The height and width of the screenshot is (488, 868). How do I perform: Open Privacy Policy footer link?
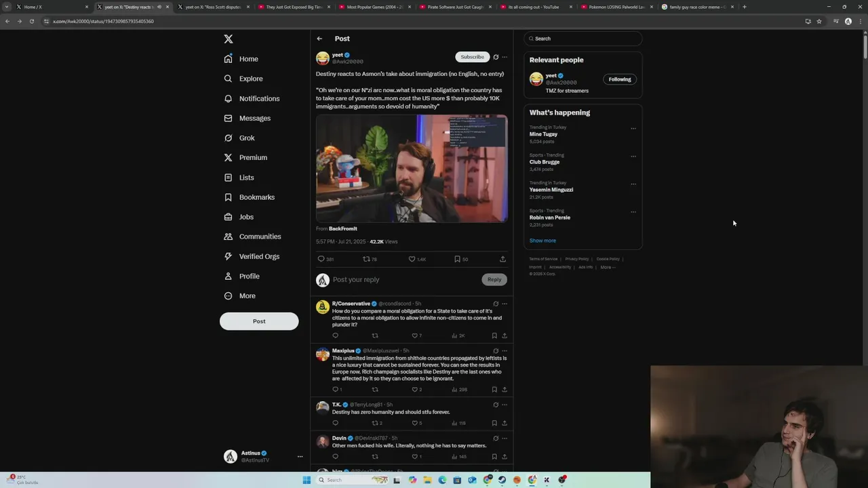(x=577, y=259)
